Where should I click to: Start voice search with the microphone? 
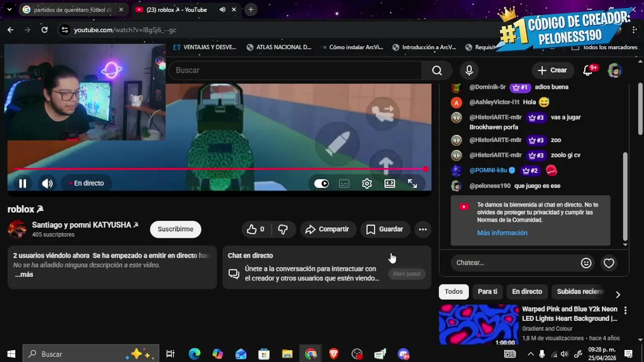469,70
